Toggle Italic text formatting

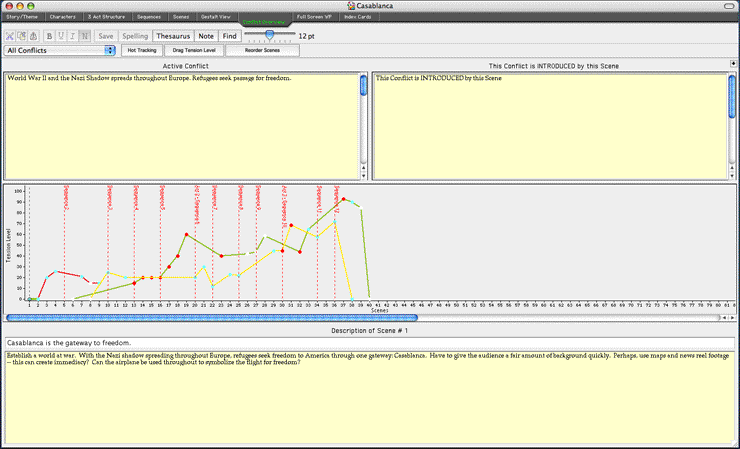(x=74, y=36)
